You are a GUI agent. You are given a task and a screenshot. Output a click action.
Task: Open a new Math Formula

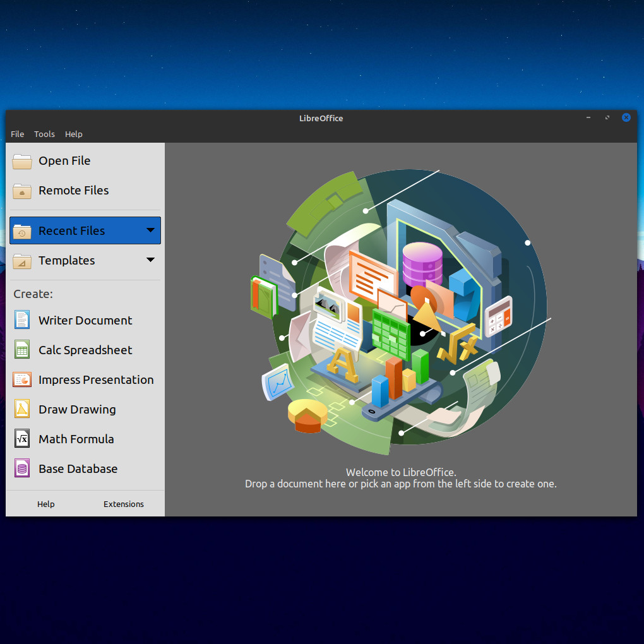pos(76,439)
